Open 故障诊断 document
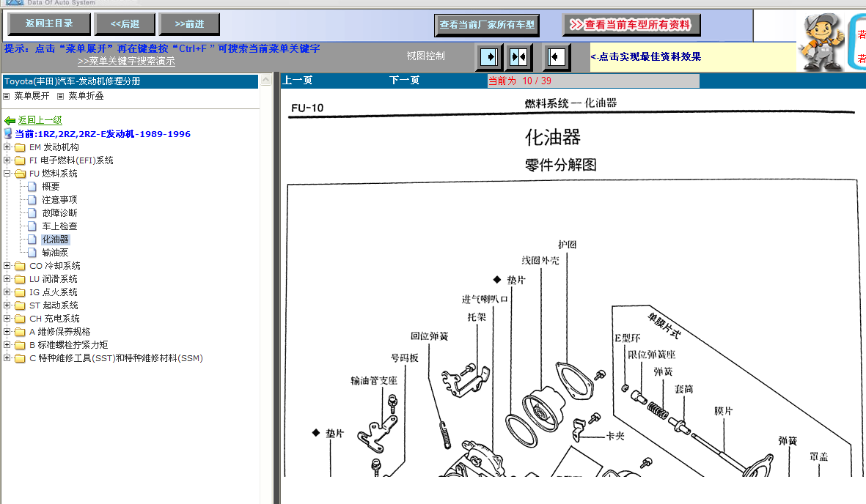 point(59,213)
